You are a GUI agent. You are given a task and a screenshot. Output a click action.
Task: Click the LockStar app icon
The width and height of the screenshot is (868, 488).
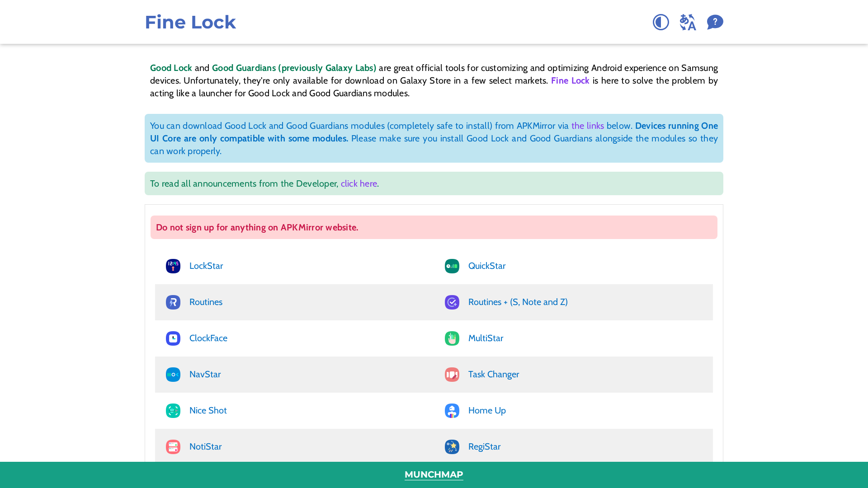(x=173, y=266)
